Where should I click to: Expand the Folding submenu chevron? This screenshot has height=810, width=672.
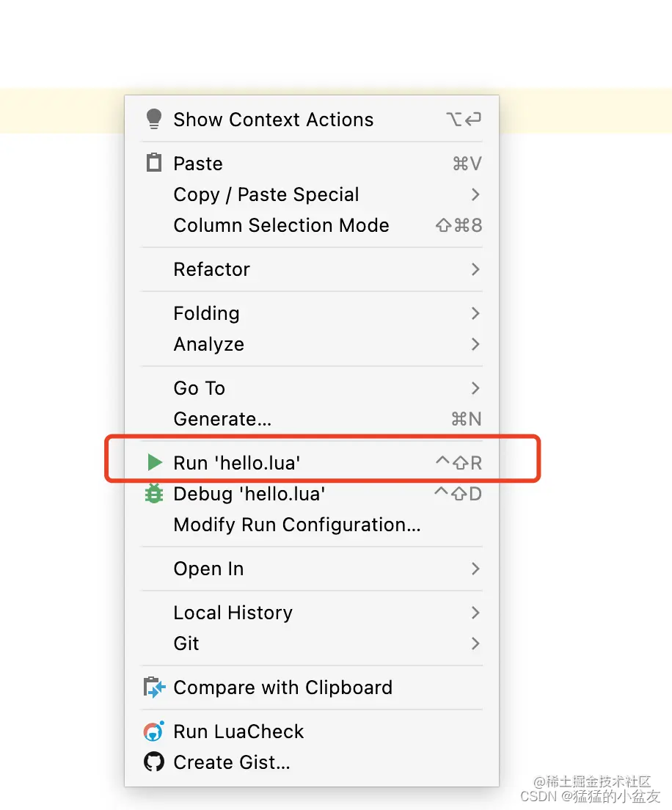475,313
